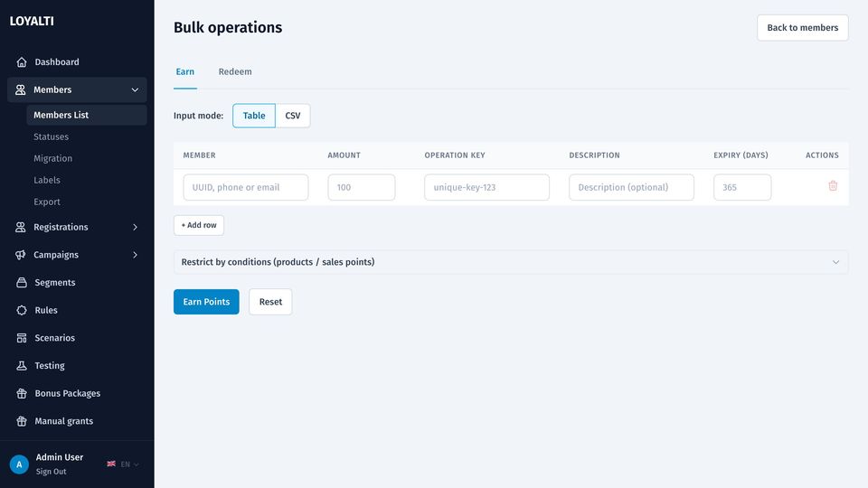This screenshot has height=488, width=868.
Task: Expand Restrict by conditions section
Action: [x=511, y=262]
